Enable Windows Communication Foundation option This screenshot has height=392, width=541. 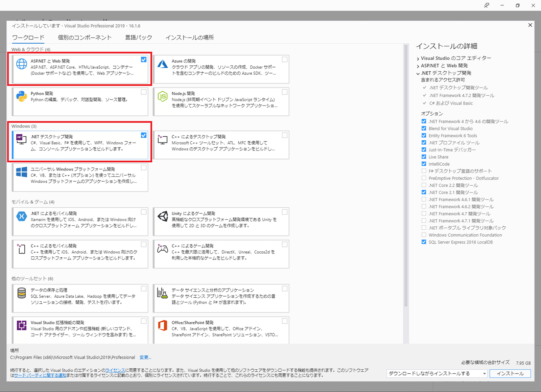pyautogui.click(x=424, y=235)
